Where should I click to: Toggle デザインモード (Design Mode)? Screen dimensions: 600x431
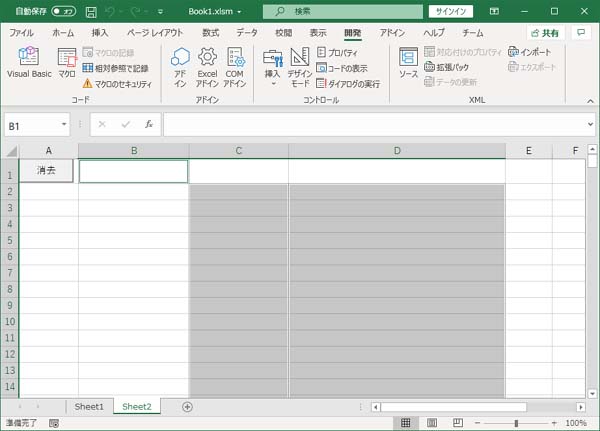[x=299, y=67]
